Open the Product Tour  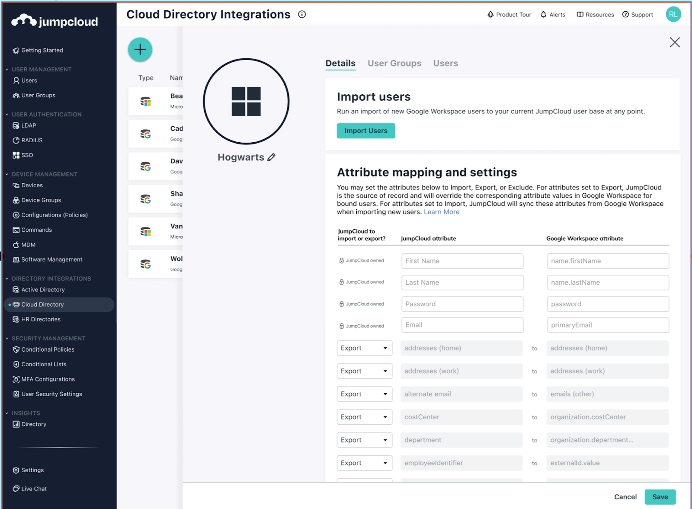tap(509, 15)
